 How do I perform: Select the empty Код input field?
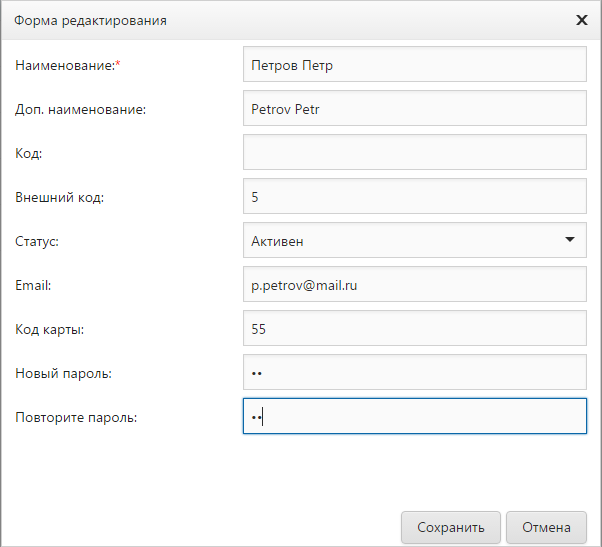[414, 153]
